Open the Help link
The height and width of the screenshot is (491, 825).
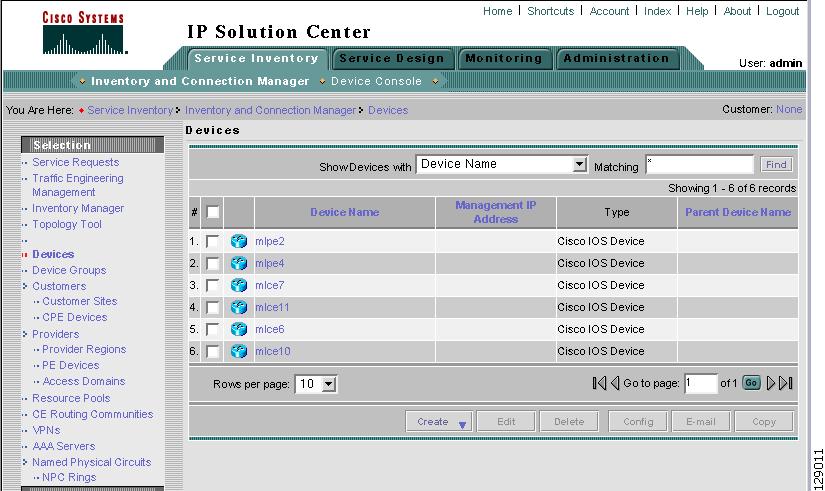click(x=697, y=11)
